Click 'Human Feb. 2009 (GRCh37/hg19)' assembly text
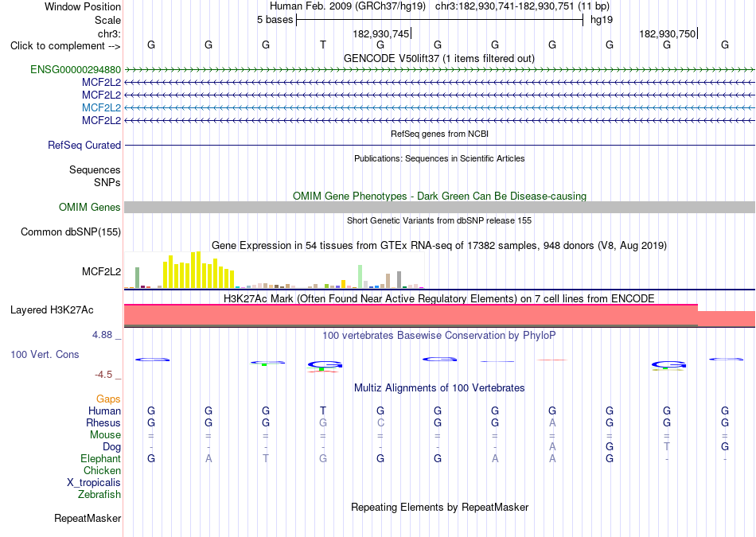This screenshot has height=537, width=756. [x=348, y=6]
